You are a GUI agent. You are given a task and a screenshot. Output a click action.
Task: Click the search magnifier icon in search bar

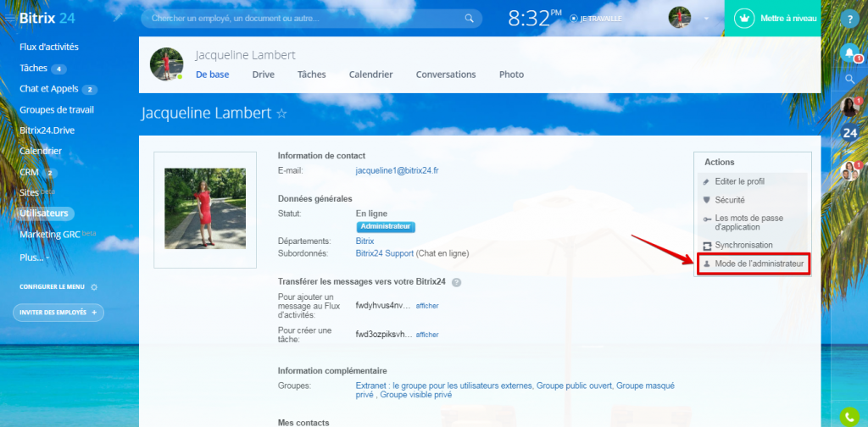(x=470, y=19)
